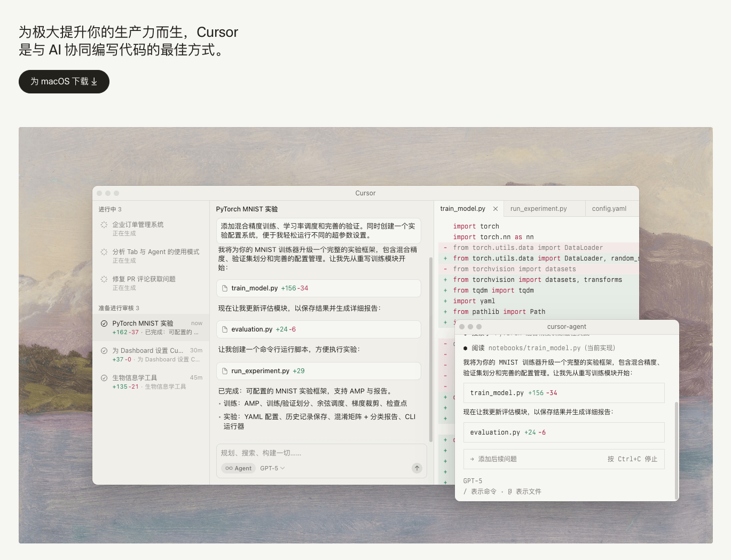This screenshot has height=560, width=731.
Task: Focus 添加后续问题 field in cursor-agent window
Action: point(564,459)
